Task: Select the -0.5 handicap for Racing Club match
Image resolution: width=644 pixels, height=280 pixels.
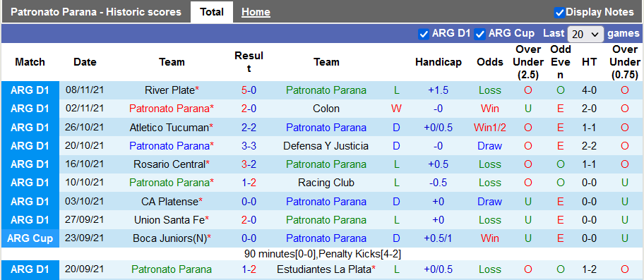Action: [x=439, y=183]
